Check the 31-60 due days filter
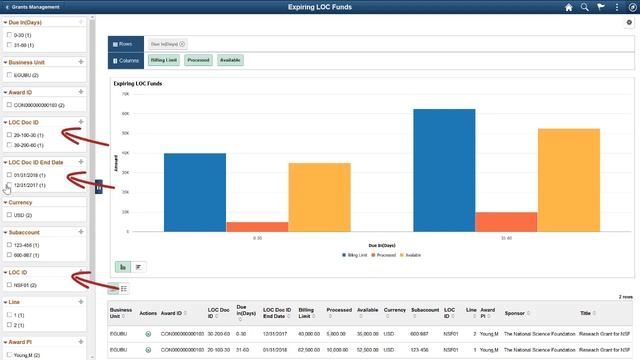640x360 pixels. point(9,45)
